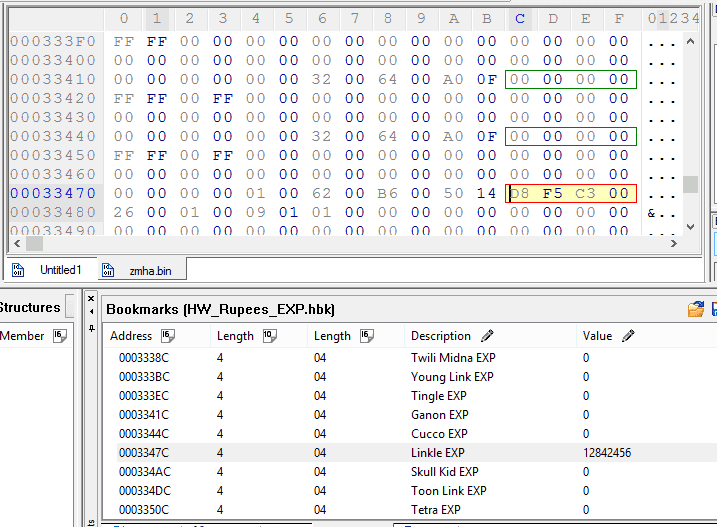Select the Tetra EXP bookmark
Screen dimensions: 717x527
click(409, 510)
